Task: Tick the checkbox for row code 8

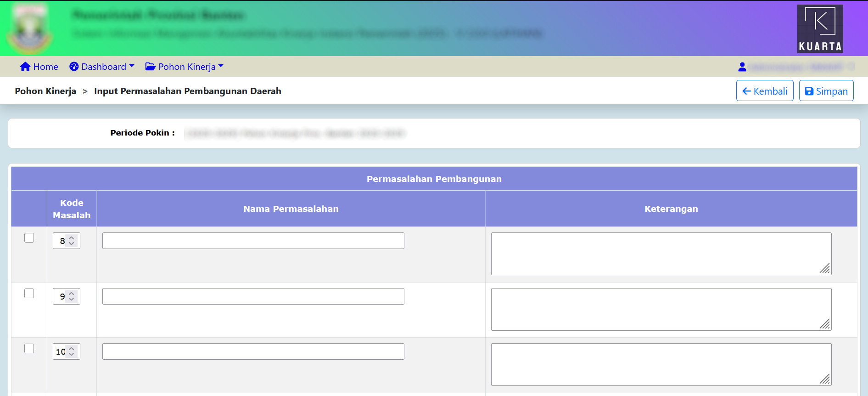Action: 29,238
